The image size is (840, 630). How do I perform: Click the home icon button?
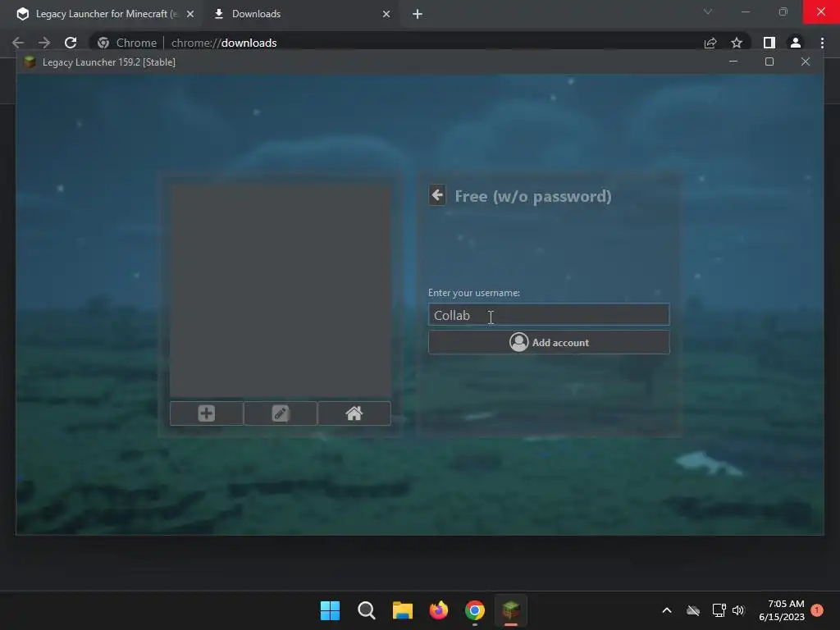[354, 413]
